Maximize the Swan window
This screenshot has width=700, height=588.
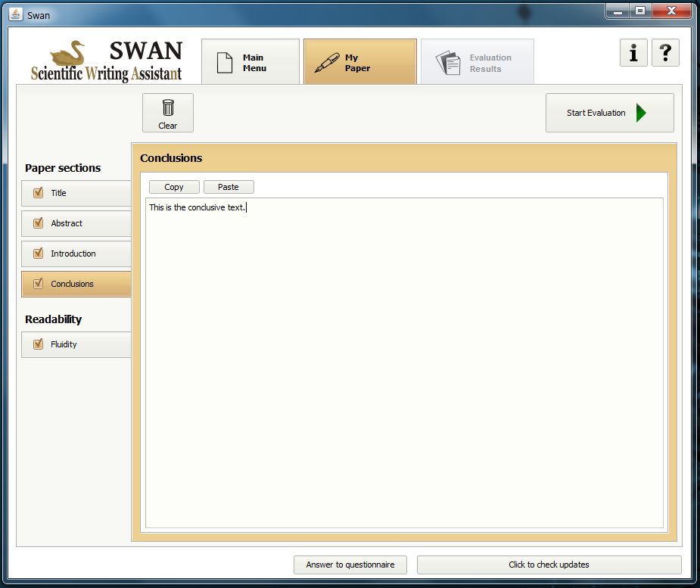tap(641, 11)
